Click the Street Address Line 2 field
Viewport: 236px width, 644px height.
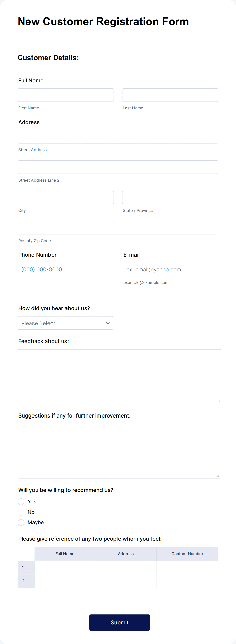[118, 167]
